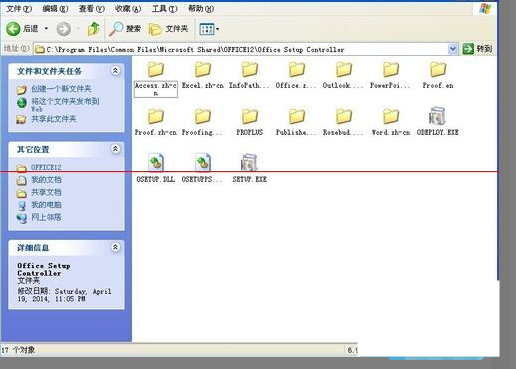The height and width of the screenshot is (369, 516).
Task: Open the Proof.en folder icon
Action: [438, 69]
